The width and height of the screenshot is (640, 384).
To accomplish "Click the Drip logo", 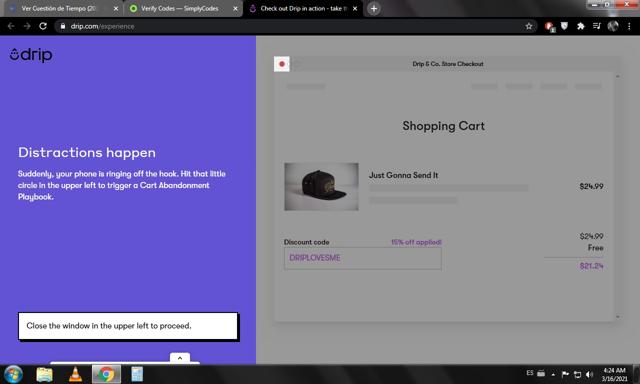I will [31, 55].
